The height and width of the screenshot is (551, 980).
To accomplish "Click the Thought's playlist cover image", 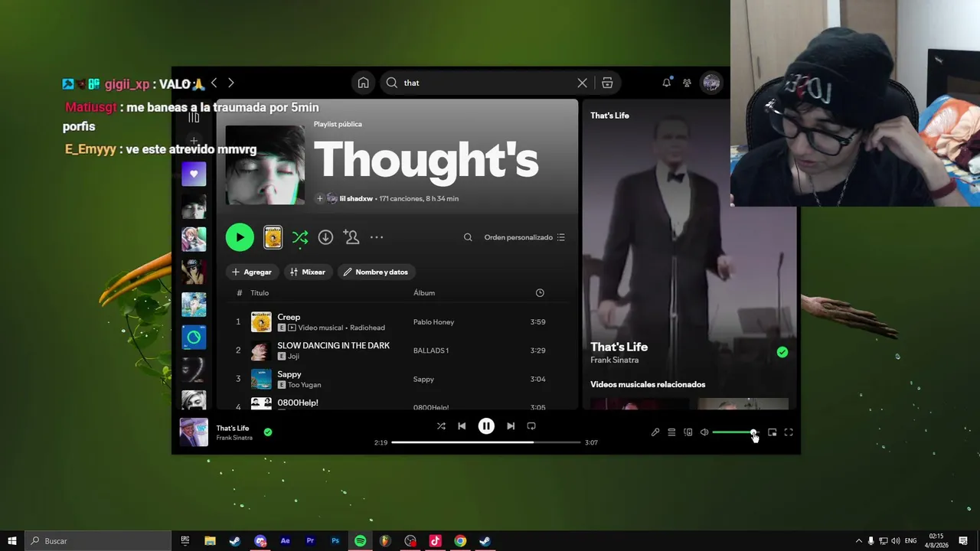I will [265, 165].
